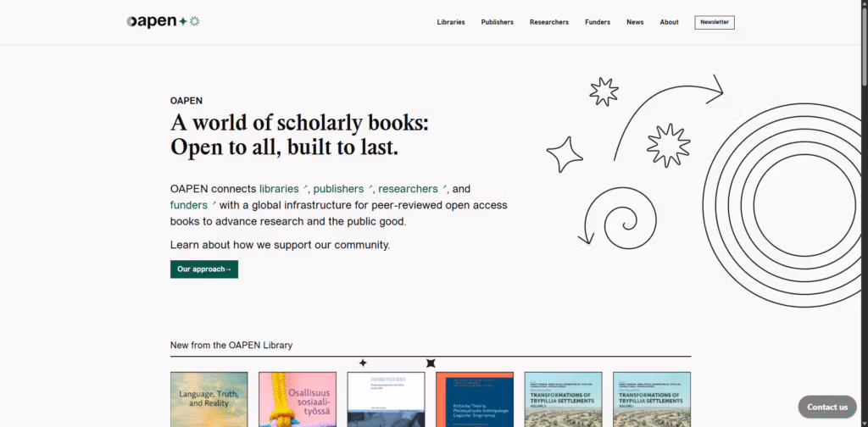The height and width of the screenshot is (427, 868).
Task: Click the external-link arrow after the inline word funders
Action: pyautogui.click(x=214, y=204)
